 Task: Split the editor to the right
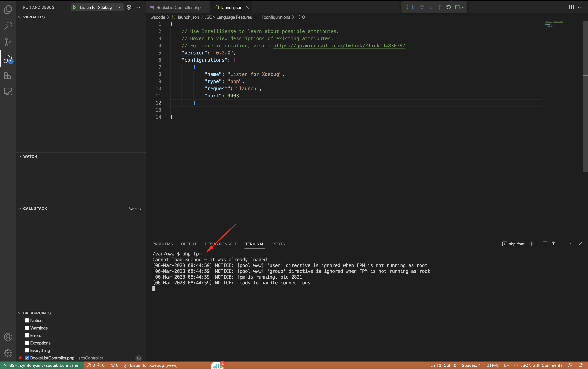point(571,7)
